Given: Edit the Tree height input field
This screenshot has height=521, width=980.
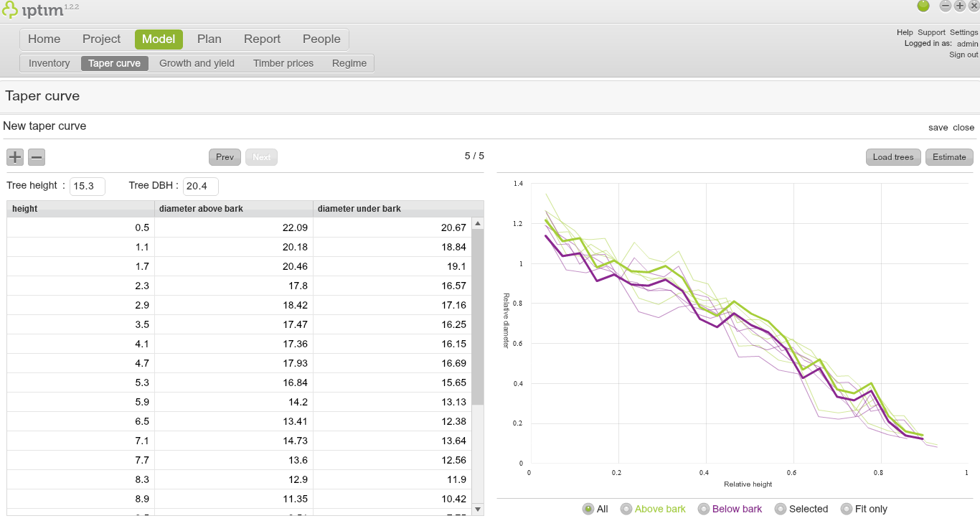Looking at the screenshot, I should click(x=87, y=186).
